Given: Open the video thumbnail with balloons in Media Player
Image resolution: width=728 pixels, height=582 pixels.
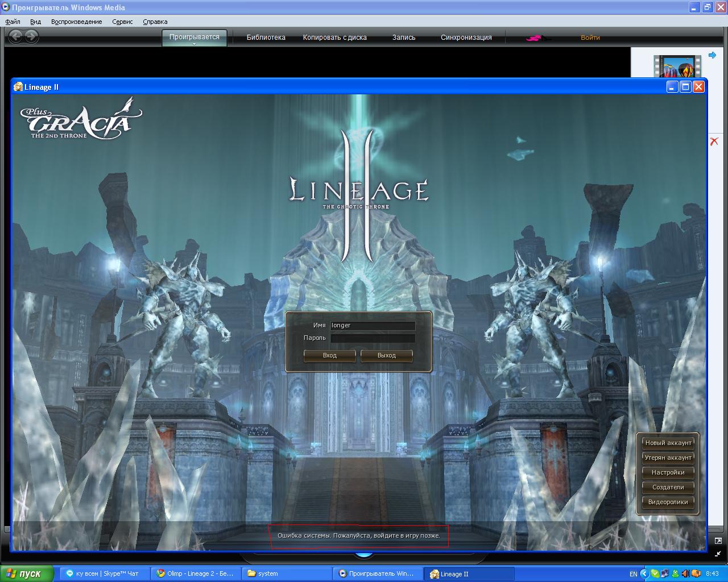Looking at the screenshot, I should (x=677, y=66).
